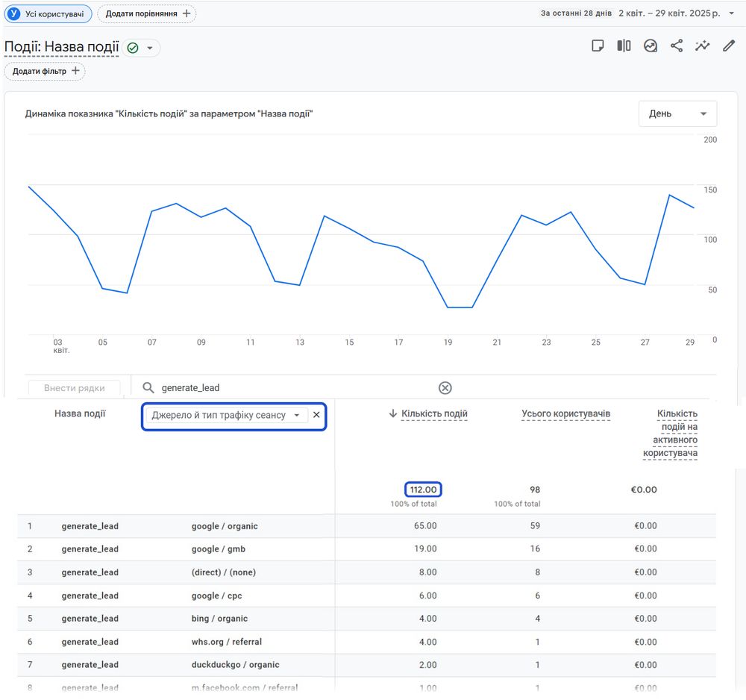The width and height of the screenshot is (746, 700).
Task: Click the bing / organic row source
Action: (x=219, y=618)
